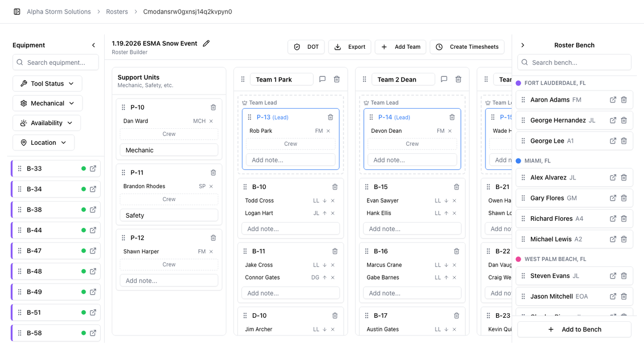
Task: Grab the B-47 drag handle
Action: click(20, 251)
